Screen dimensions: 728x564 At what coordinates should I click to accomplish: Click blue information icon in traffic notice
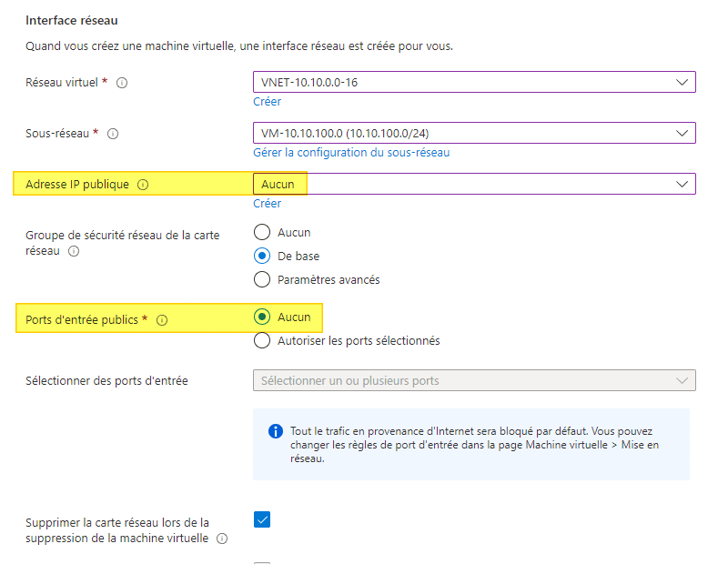(276, 431)
